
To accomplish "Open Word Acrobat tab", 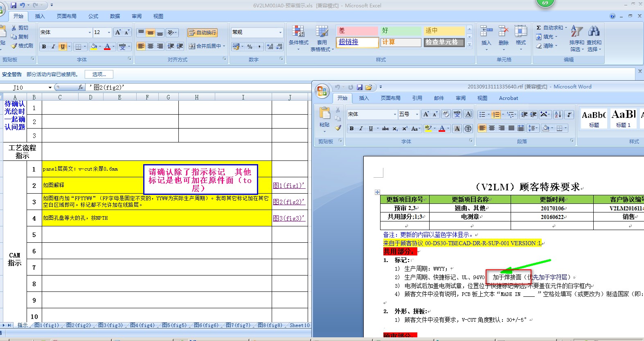I will (509, 98).
